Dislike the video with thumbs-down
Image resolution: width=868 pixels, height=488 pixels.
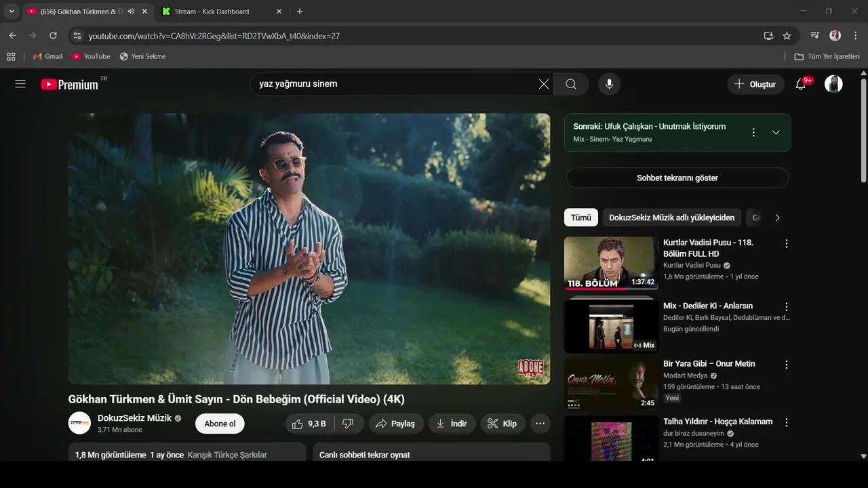click(348, 424)
